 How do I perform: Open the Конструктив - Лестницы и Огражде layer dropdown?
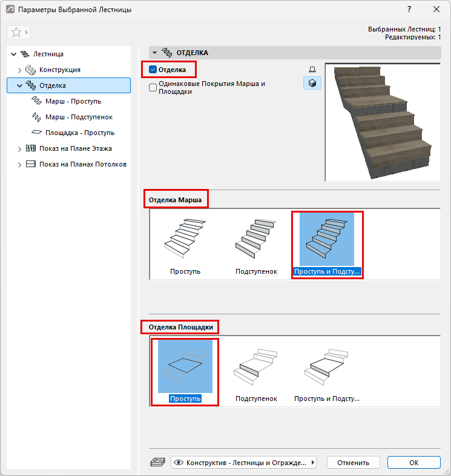tap(244, 462)
